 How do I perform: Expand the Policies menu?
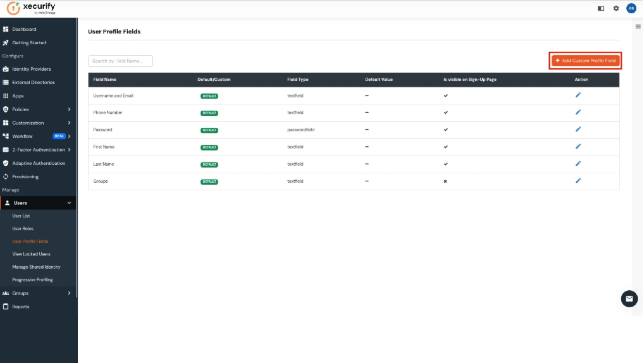pyautogui.click(x=20, y=109)
